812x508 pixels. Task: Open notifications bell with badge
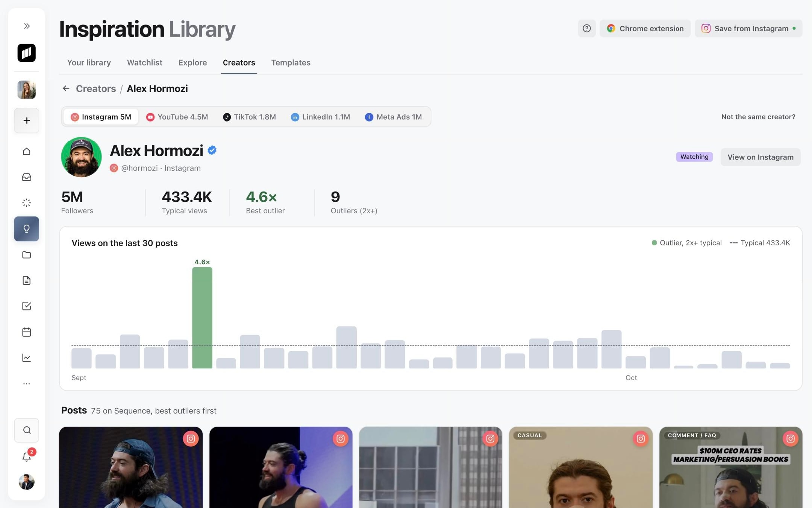click(x=27, y=456)
